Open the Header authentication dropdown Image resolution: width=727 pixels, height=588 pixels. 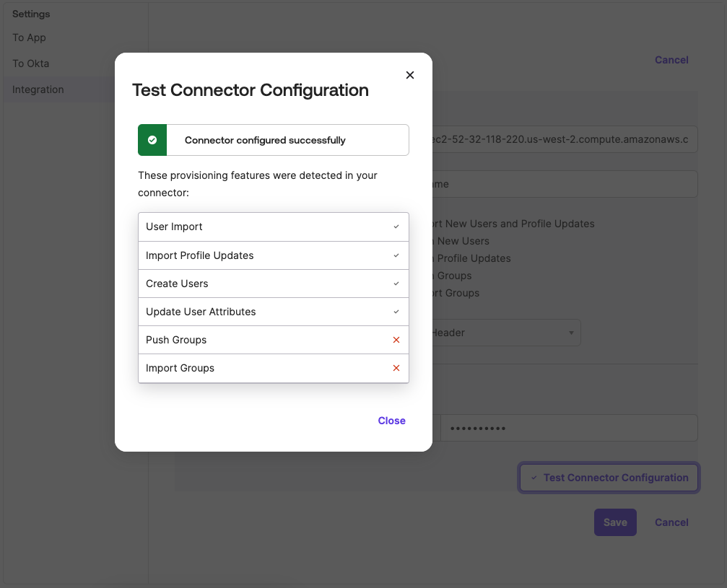click(506, 333)
